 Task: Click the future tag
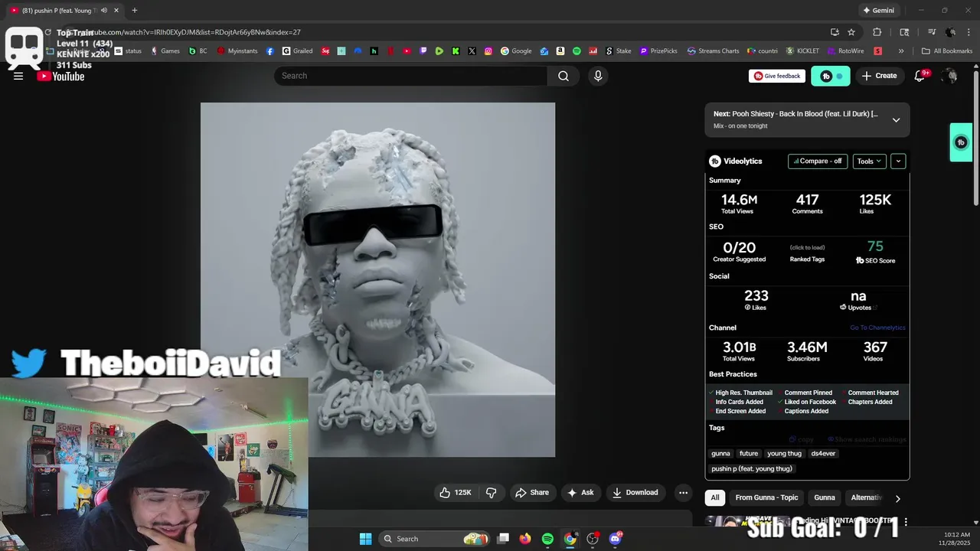749,454
